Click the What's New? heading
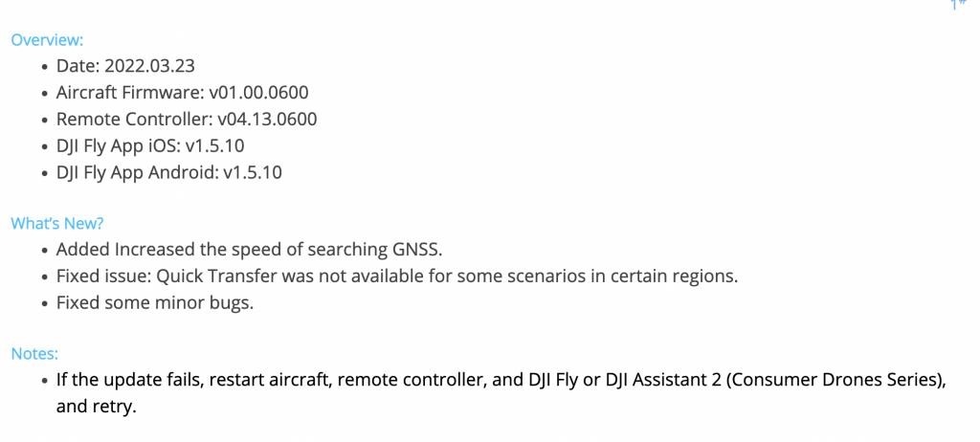980x442 pixels. [x=56, y=223]
